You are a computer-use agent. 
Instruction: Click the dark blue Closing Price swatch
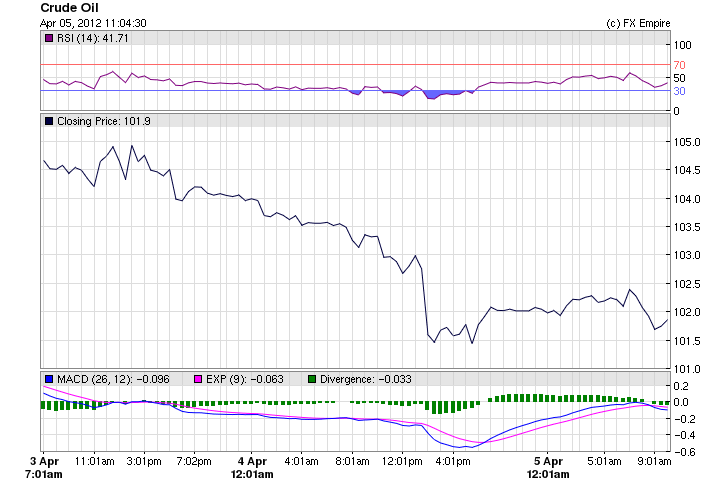point(49,121)
